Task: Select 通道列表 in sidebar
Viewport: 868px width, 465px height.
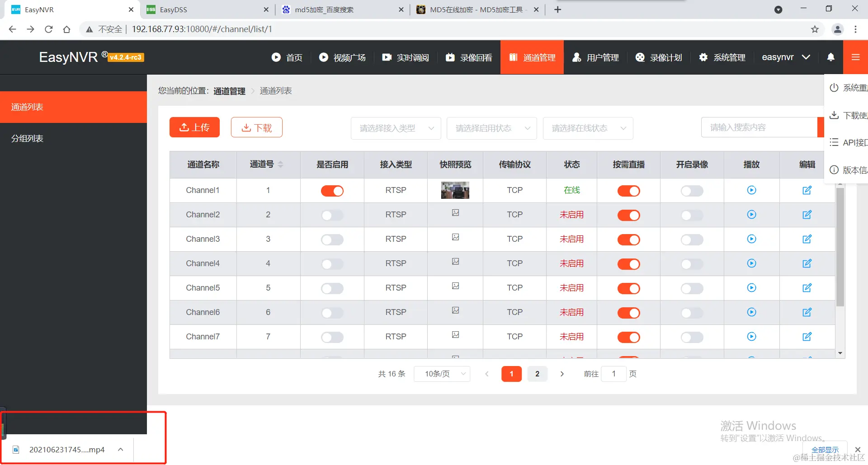Action: point(73,107)
